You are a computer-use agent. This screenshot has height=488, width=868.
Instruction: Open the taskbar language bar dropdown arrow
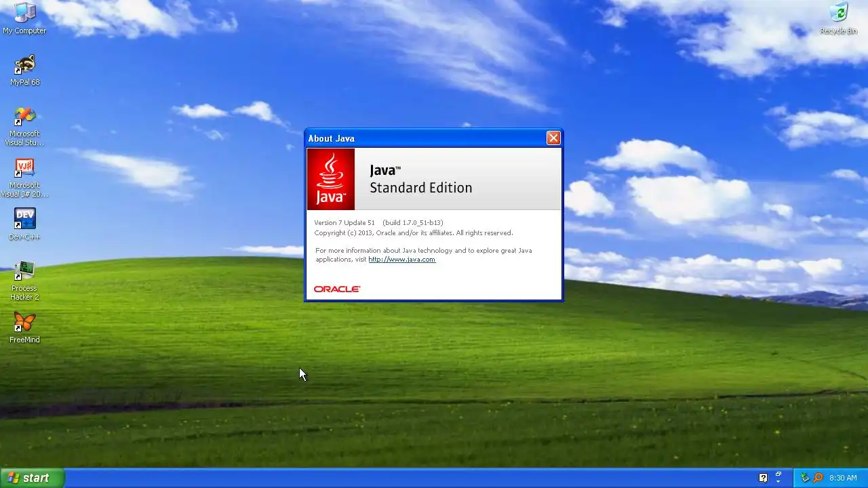click(x=778, y=481)
